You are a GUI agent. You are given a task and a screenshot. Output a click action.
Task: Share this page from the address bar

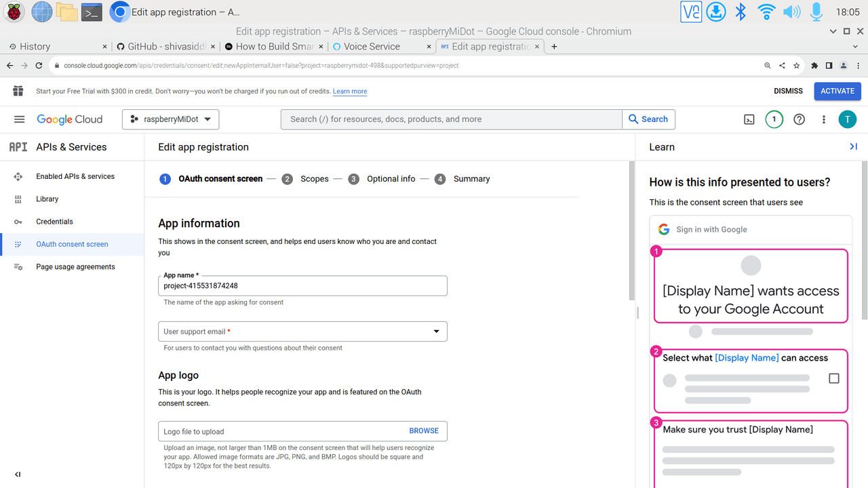pyautogui.click(x=782, y=66)
